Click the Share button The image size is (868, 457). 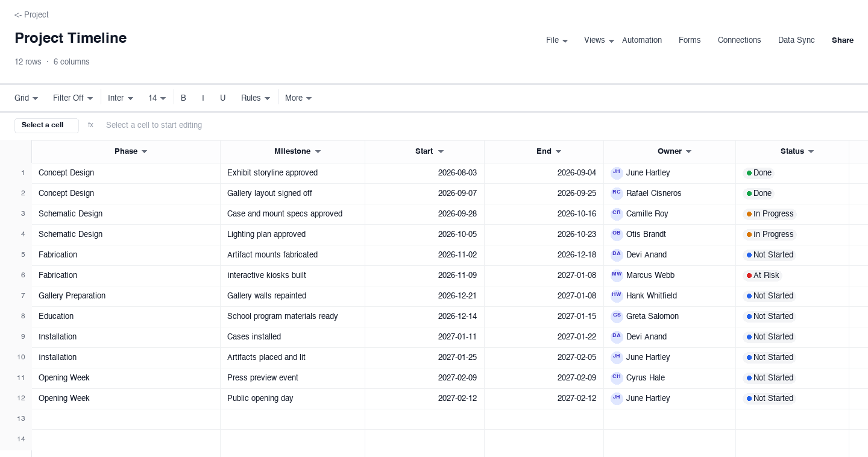pos(843,40)
